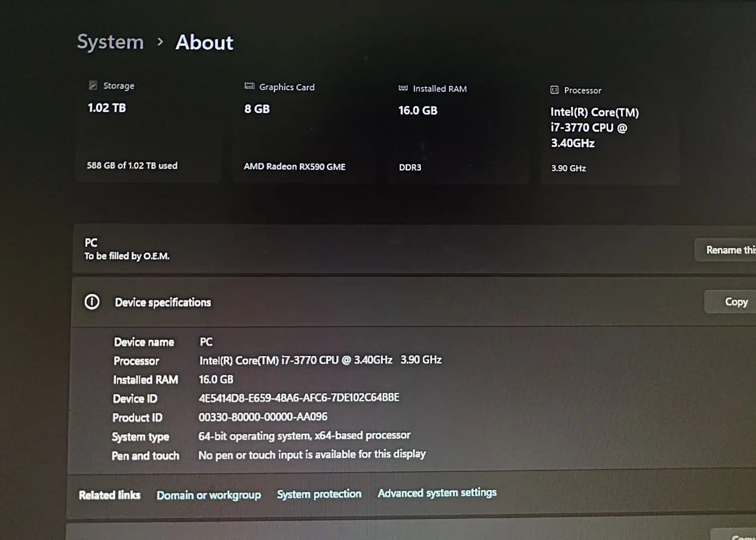Click the Storage icon in the top card

[x=93, y=85]
